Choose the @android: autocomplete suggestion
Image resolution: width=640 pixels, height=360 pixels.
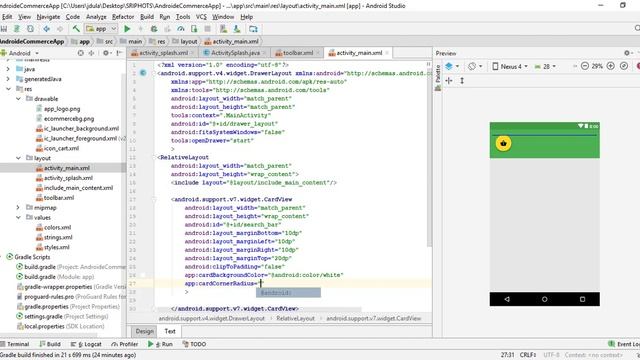click(288, 293)
